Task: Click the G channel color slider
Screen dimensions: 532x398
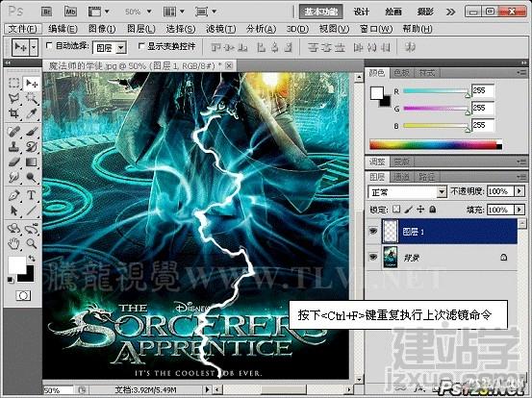Action: (x=436, y=109)
